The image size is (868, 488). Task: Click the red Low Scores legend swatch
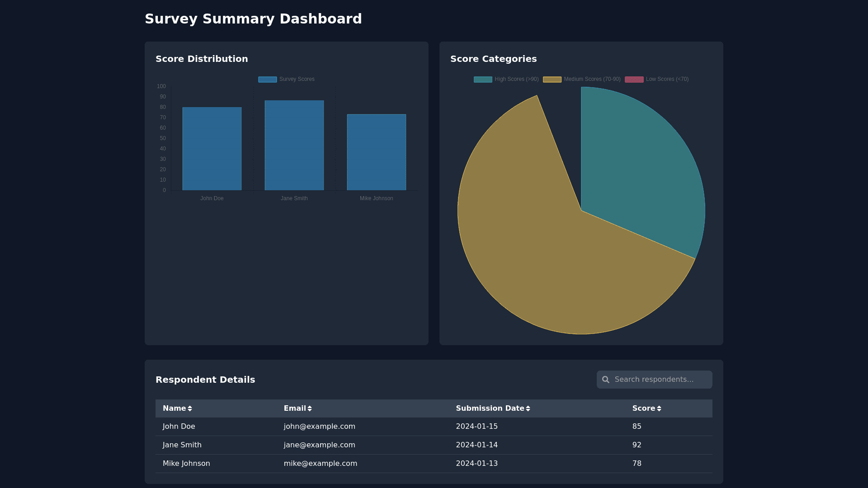(634, 80)
